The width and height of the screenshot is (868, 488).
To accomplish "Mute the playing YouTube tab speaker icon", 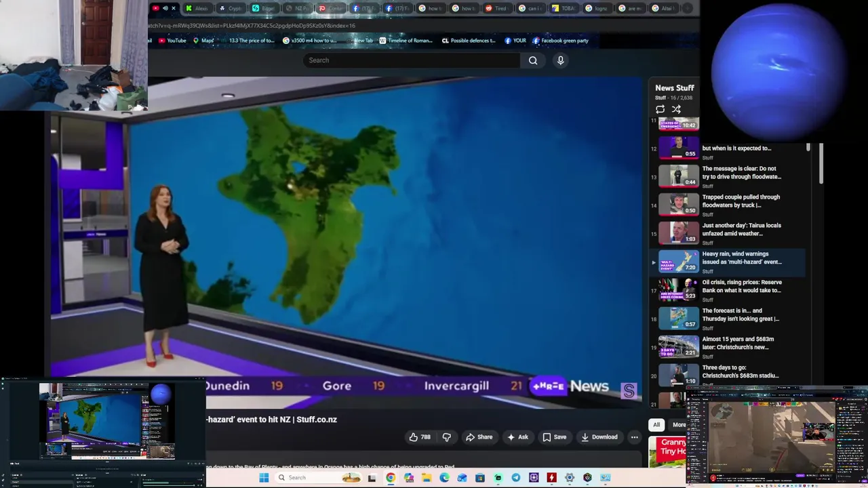I will [x=165, y=8].
